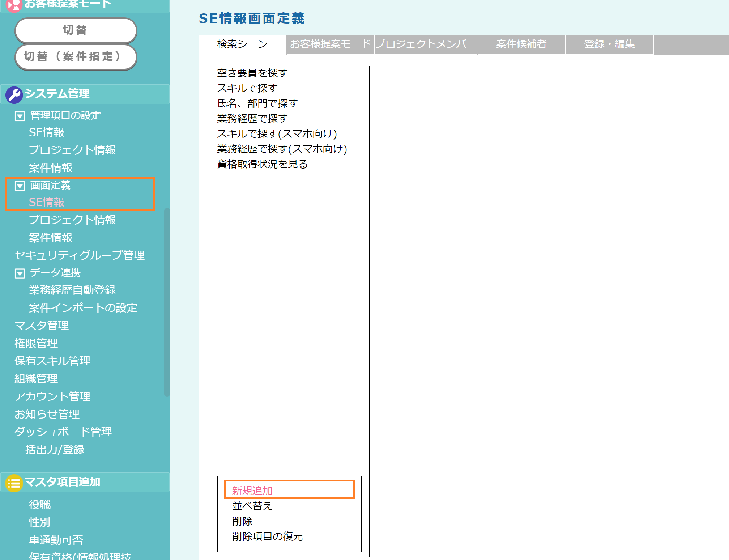Open the プロジェクトメンバー tab

(x=426, y=44)
